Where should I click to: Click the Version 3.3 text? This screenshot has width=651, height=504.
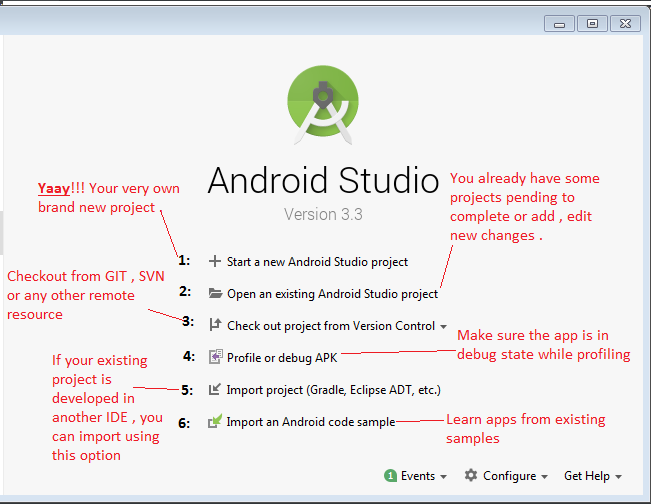point(323,214)
